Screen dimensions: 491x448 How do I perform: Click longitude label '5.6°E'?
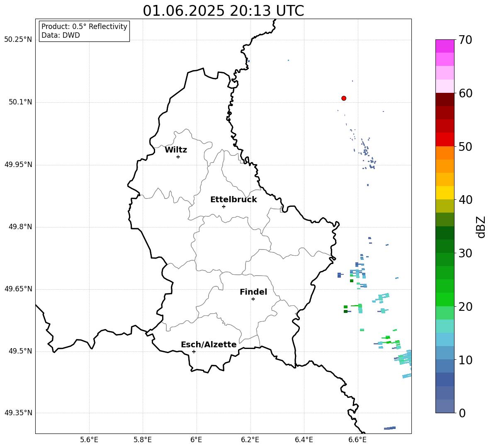89,440
